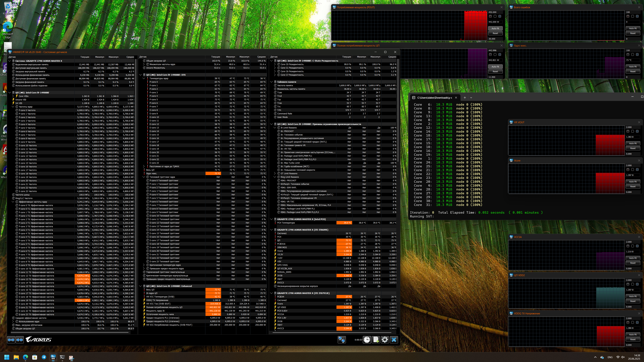This screenshot has height=362, width=644.
Task: Toggle the first checkbox in the Vcore graph panel
Action: (628, 170)
